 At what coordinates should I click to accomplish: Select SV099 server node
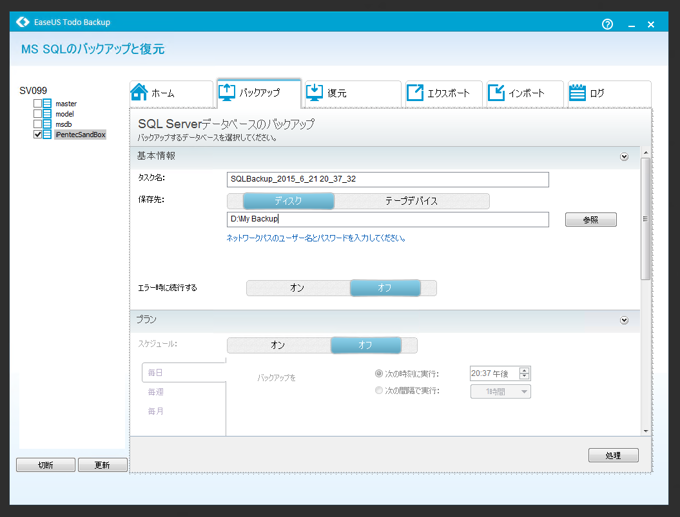[x=33, y=91]
